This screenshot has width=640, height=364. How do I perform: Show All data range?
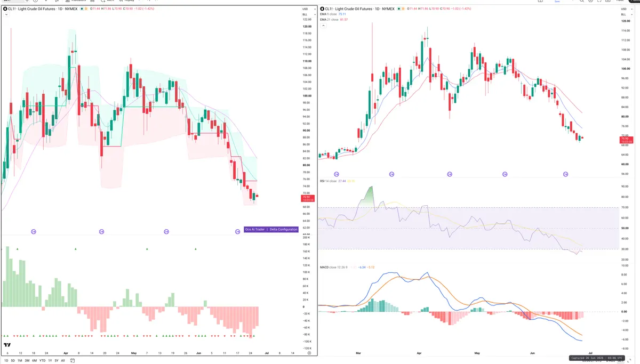[63, 361]
